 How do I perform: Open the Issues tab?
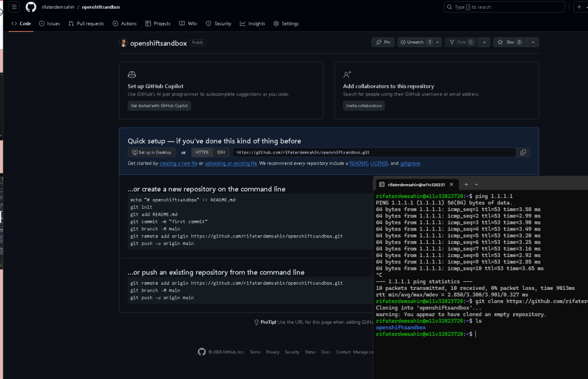tap(49, 23)
